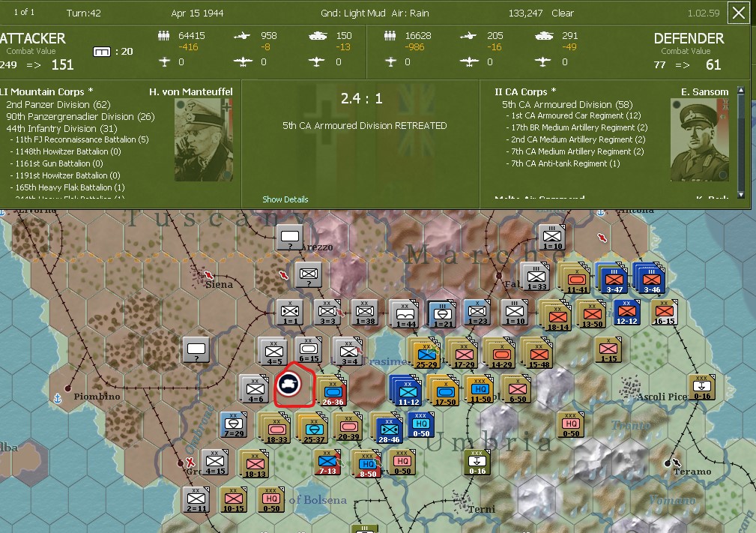Select the HQ counter 0-50 near Tronto
This screenshot has height=533, width=756.
click(x=571, y=424)
